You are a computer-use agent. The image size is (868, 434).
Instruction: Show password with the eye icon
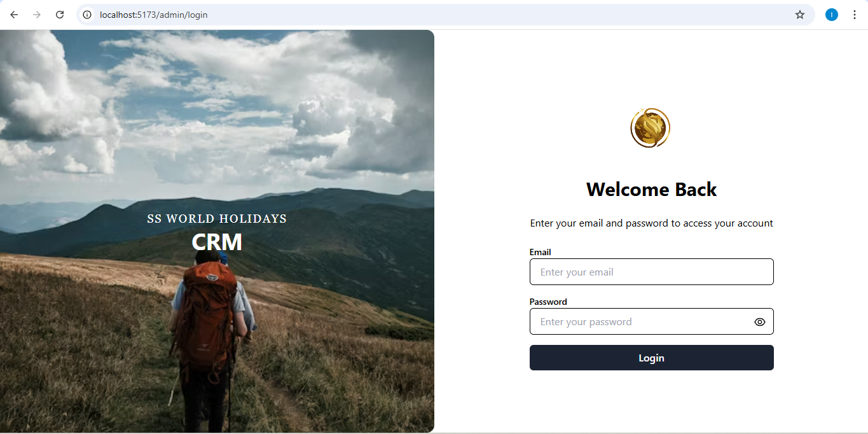pos(760,322)
